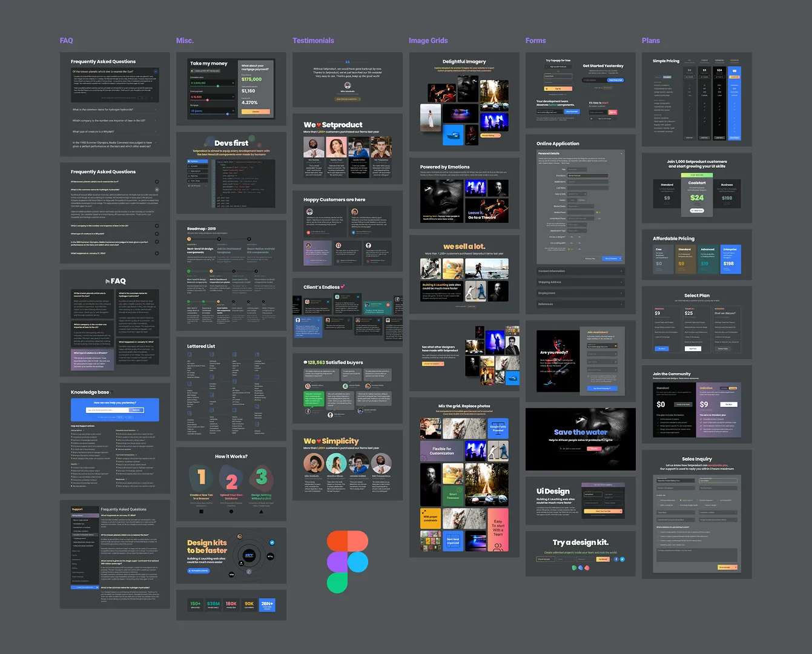Image resolution: width=812 pixels, height=654 pixels.
Task: Click the blue quote icon above the testimonial
Action: [x=348, y=62]
